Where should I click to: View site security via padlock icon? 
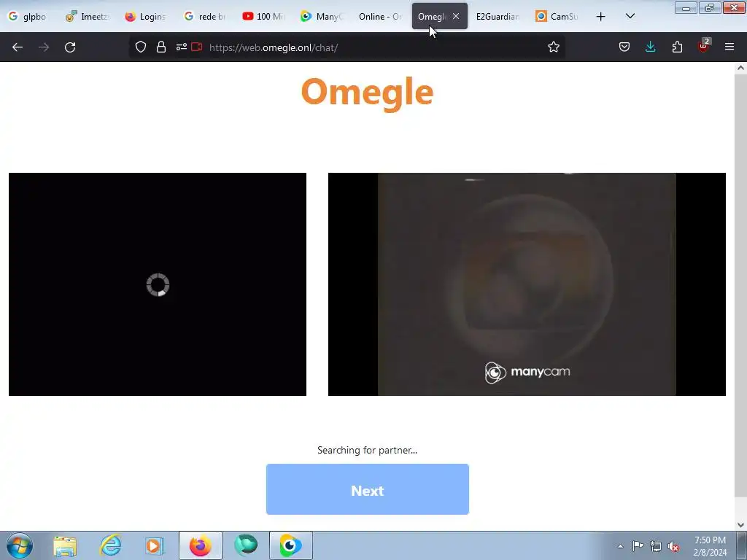tap(161, 47)
